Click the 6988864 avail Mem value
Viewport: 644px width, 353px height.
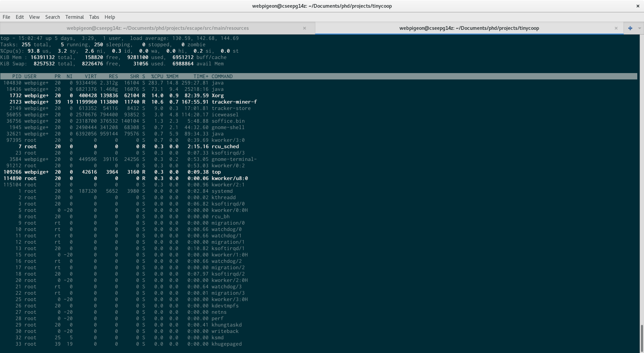[183, 64]
